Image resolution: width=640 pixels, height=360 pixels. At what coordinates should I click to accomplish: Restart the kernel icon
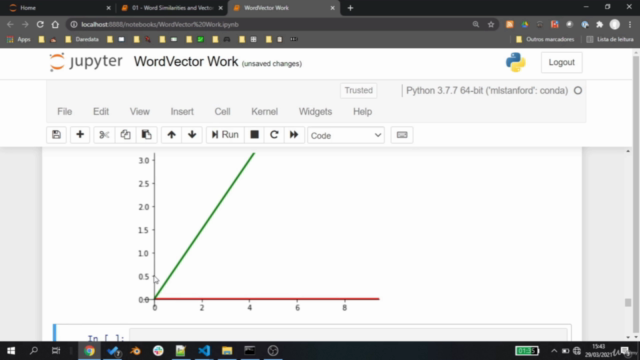[x=274, y=135]
